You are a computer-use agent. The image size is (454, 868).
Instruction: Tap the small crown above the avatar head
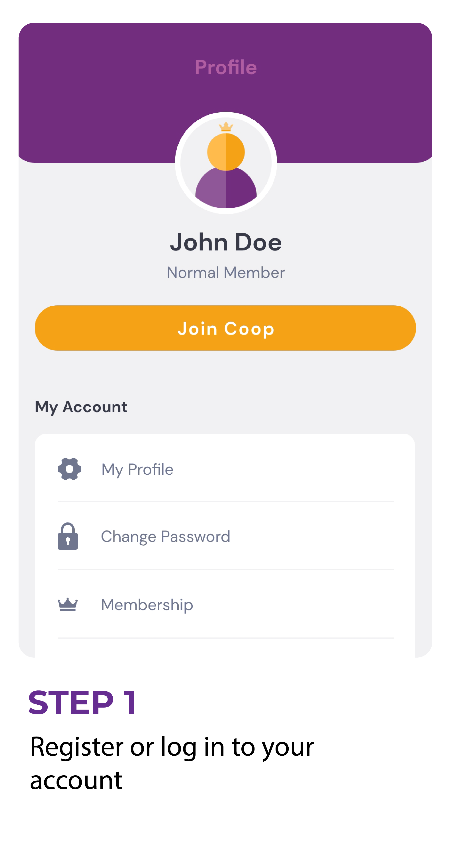pyautogui.click(x=226, y=127)
